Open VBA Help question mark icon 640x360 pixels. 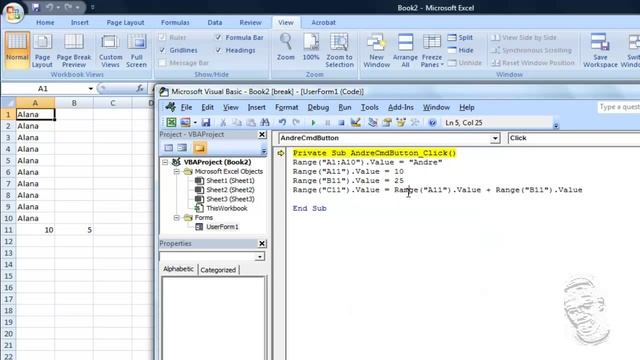[432, 122]
